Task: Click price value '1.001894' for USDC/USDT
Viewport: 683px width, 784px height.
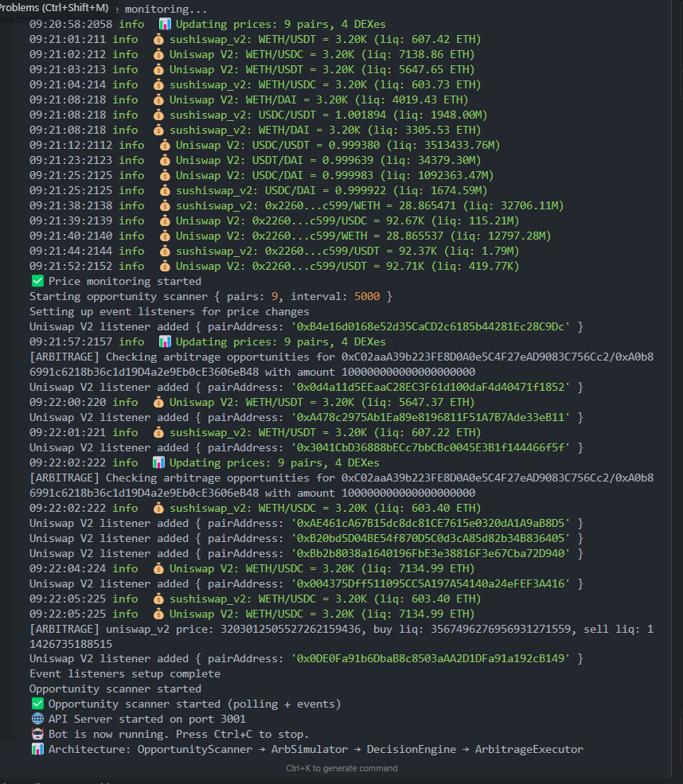Action: click(361, 115)
